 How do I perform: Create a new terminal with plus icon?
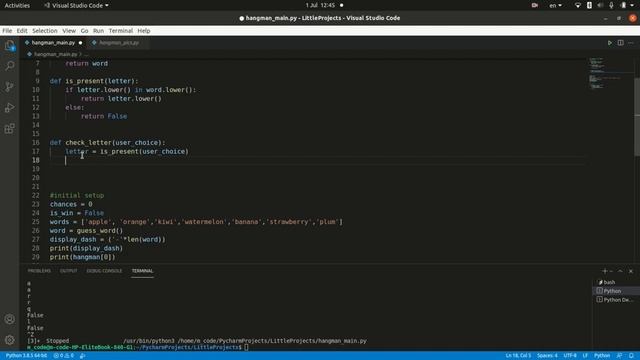[x=604, y=271]
